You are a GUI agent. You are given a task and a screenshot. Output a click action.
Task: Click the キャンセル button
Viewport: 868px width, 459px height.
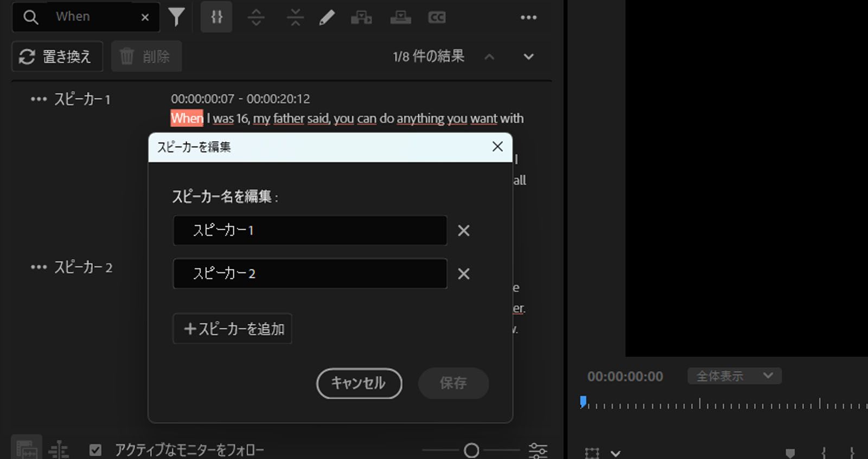pos(359,384)
